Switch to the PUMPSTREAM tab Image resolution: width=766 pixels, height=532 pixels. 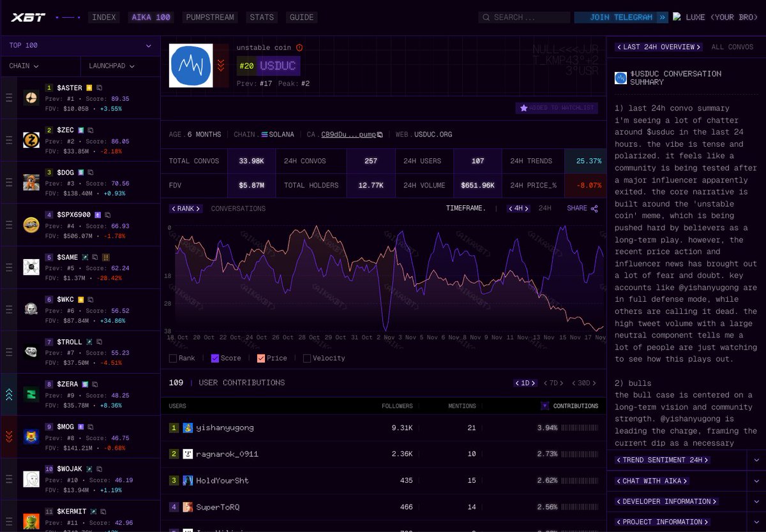210,17
